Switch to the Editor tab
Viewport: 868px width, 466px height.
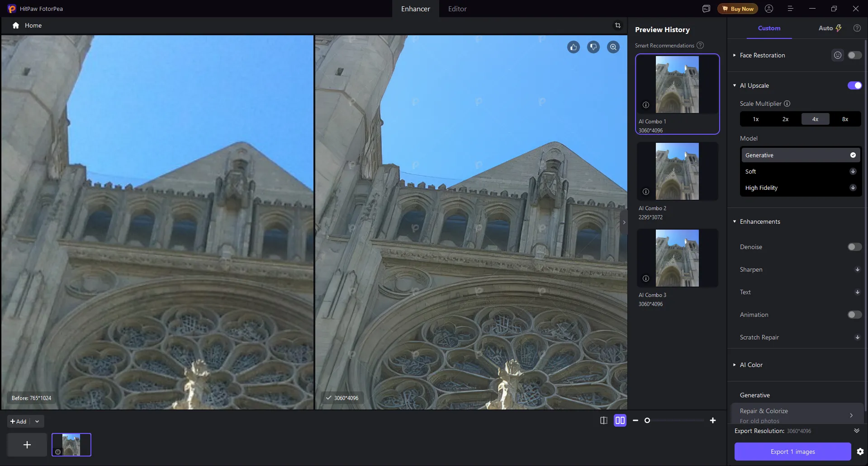click(457, 9)
